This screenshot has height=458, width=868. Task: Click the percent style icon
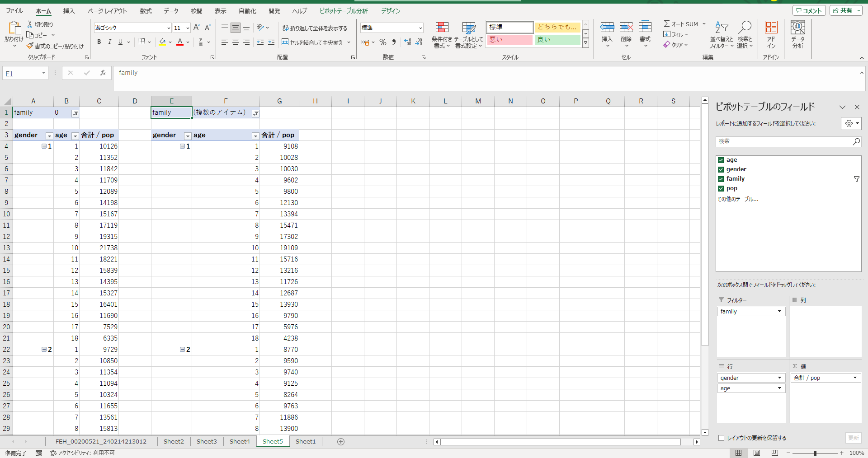point(383,42)
